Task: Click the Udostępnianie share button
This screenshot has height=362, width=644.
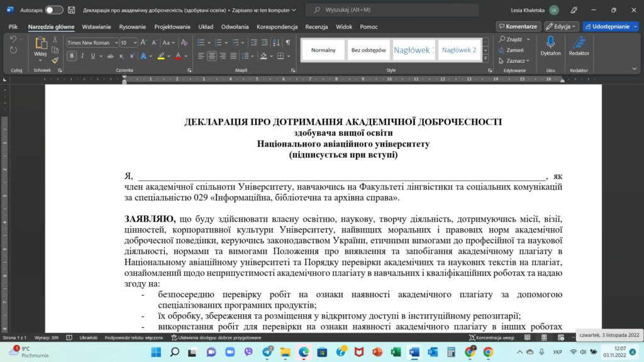Action: 610,26
